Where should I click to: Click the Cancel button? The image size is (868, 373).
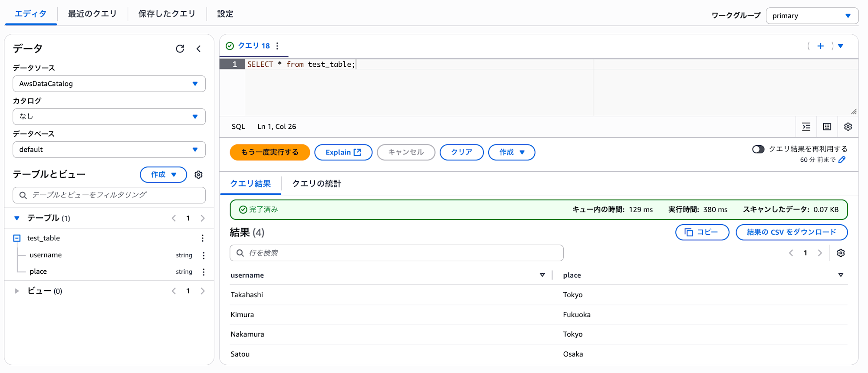point(406,152)
